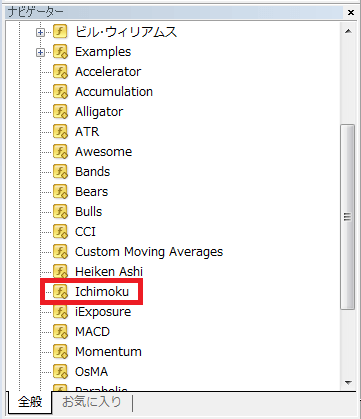The image size is (361, 419).
Task: Click the Alligator indicator icon
Action: 60,112
